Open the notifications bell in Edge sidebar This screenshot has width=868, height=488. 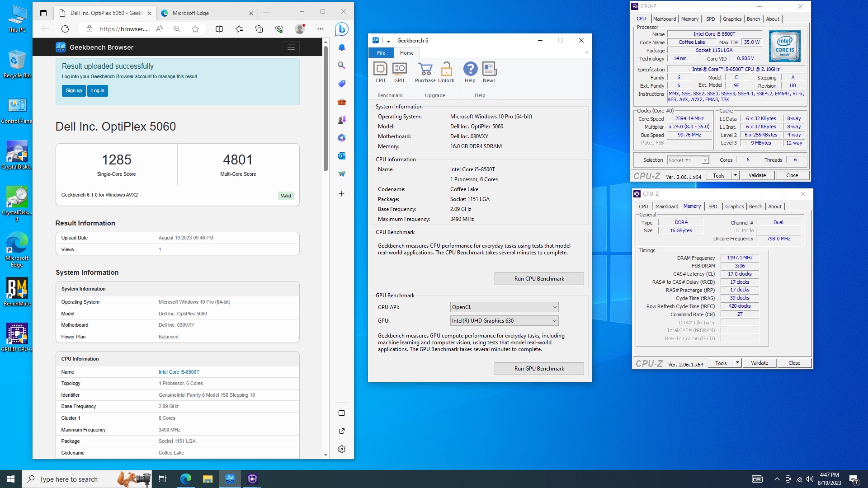[x=342, y=47]
